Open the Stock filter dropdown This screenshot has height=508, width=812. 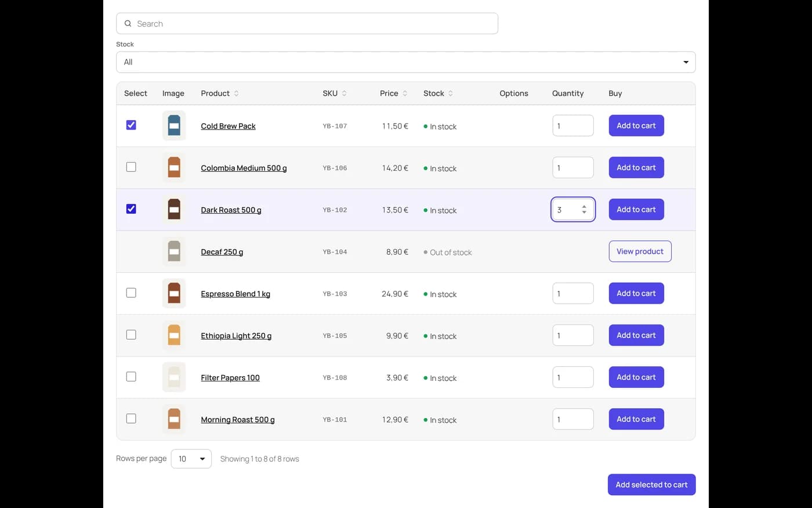405,62
